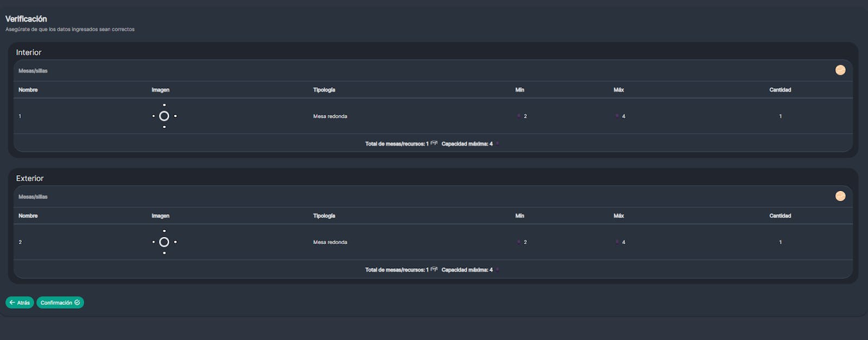Click the Mesas/sillas label in Interior

click(x=33, y=71)
